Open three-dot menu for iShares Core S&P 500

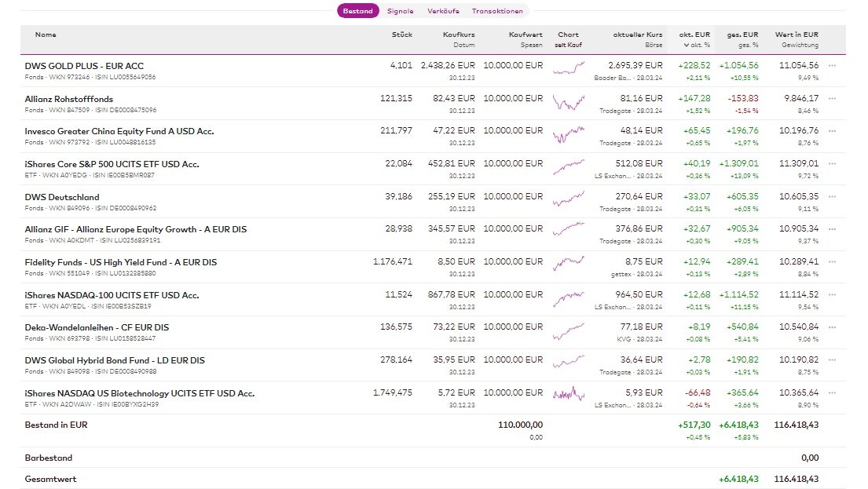pyautogui.click(x=832, y=164)
